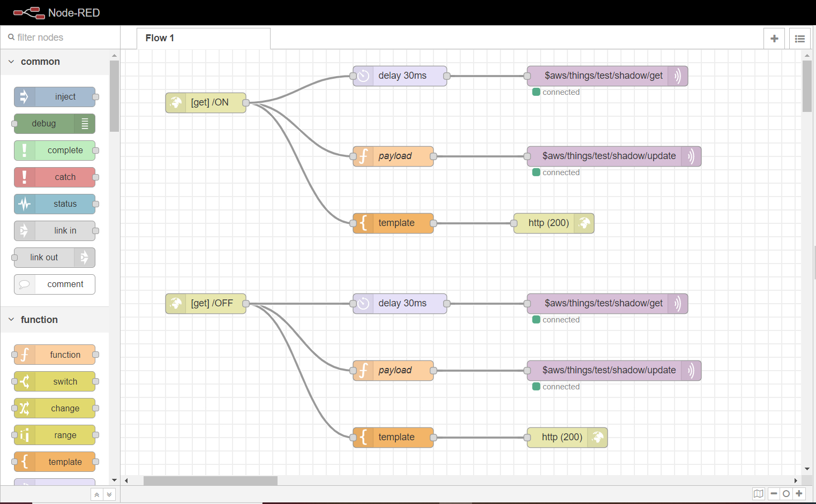Click the add new flow plus icon
This screenshot has width=816, height=504.
pyautogui.click(x=774, y=39)
